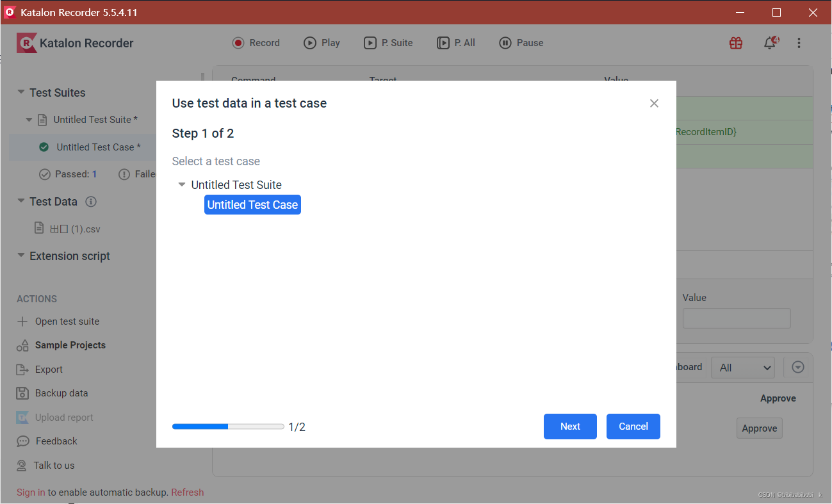The height and width of the screenshot is (504, 832).
Task: Click the file icon beside 出口 (1).csv
Action: tap(39, 229)
